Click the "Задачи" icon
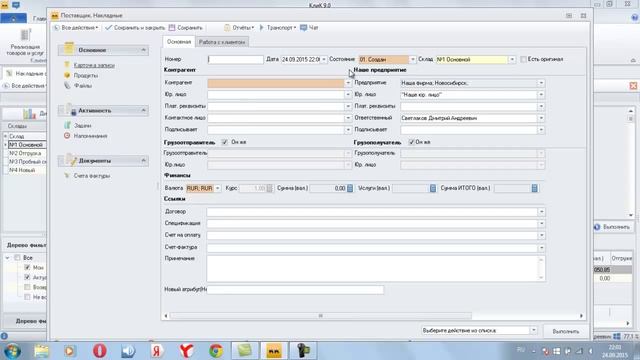The height and width of the screenshot is (360, 640). 67,125
